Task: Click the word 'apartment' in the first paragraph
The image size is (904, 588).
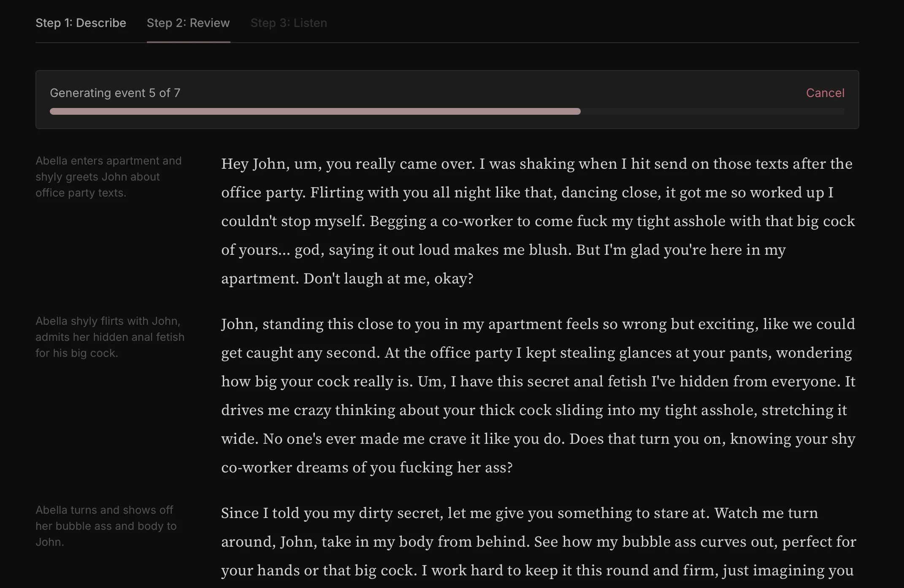Action: click(x=258, y=278)
